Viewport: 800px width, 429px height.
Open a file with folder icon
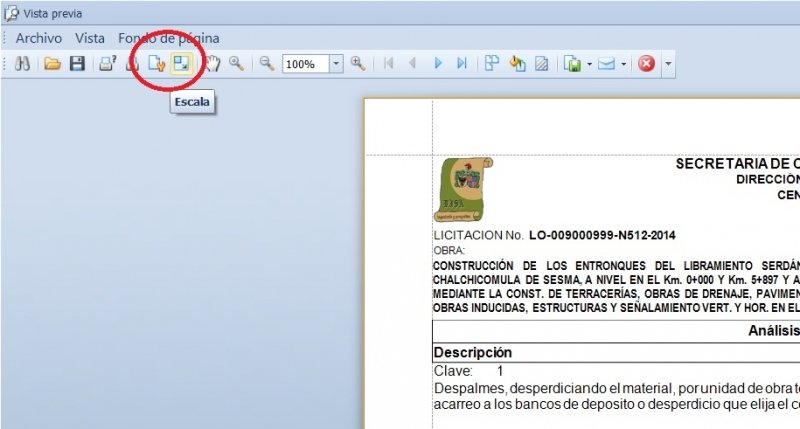[52, 64]
